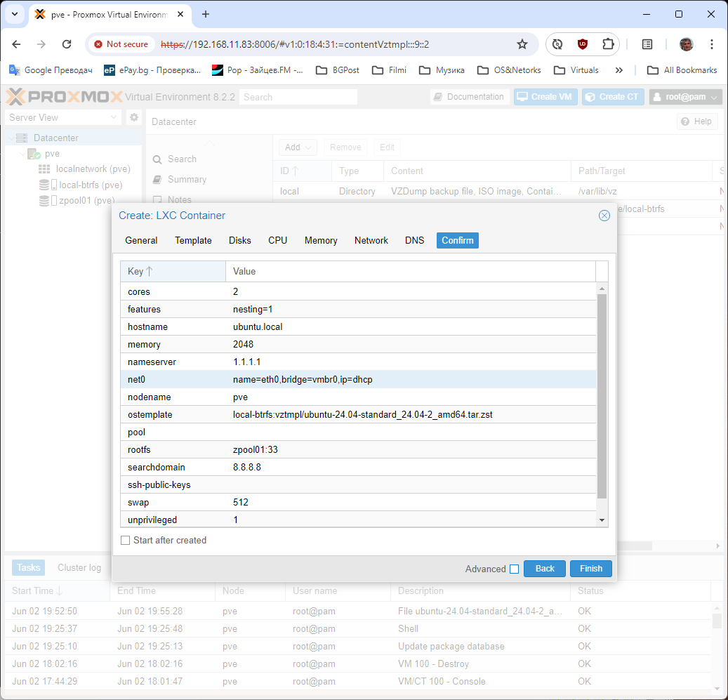Screen dimensions: 728x700
Task: Open the Chrome three-dot menu
Action: [x=712, y=44]
